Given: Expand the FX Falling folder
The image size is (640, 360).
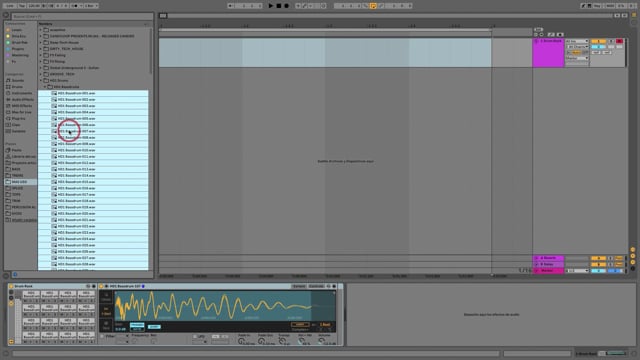Looking at the screenshot, I should 41,55.
